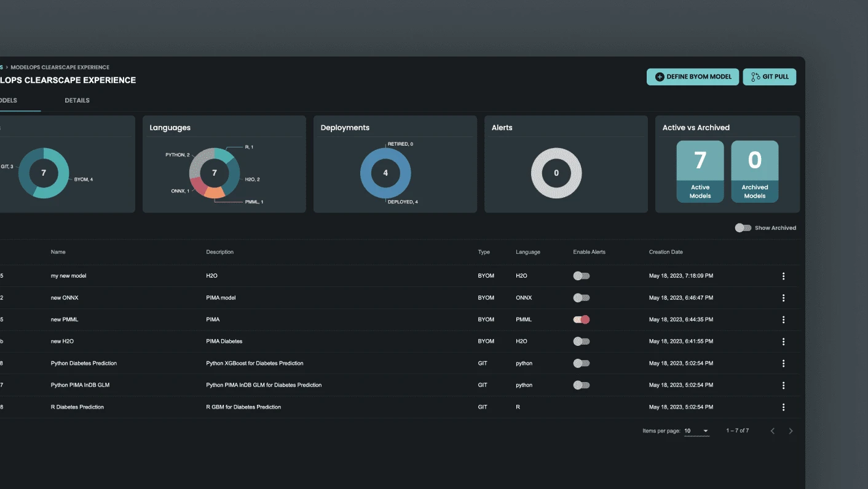Click 'May 18, 2023, 6:46:47 PM' date

(x=681, y=298)
